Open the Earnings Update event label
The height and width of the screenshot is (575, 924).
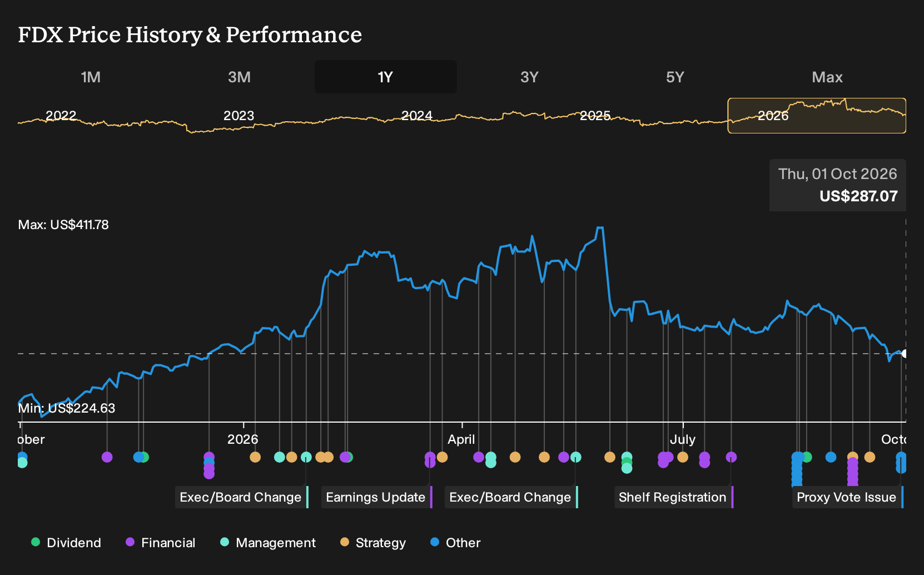point(377,497)
